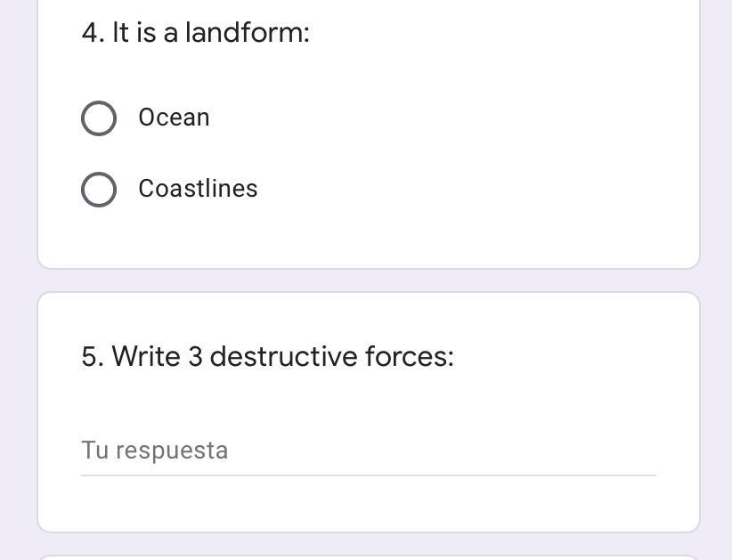
Task: Click the empty circle beside Coastlines
Action: click(99, 190)
